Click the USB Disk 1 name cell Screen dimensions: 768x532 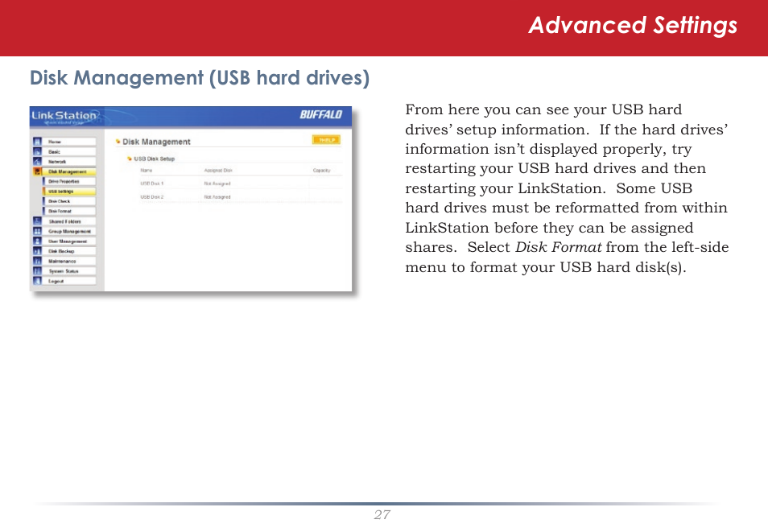[x=152, y=184]
